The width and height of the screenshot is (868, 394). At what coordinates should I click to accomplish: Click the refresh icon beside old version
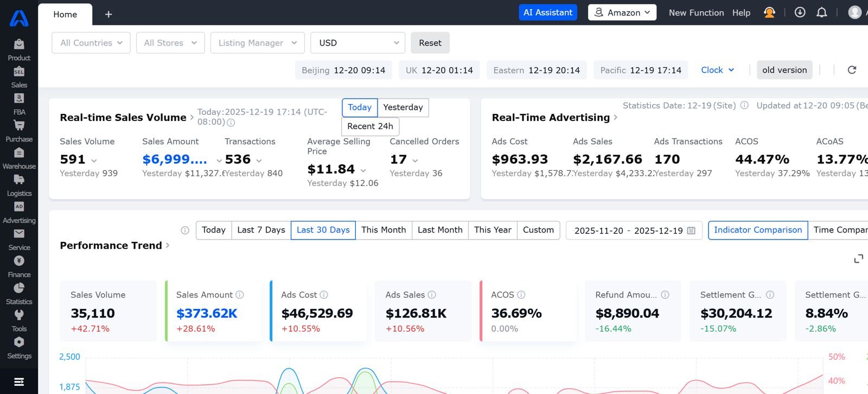pyautogui.click(x=852, y=70)
